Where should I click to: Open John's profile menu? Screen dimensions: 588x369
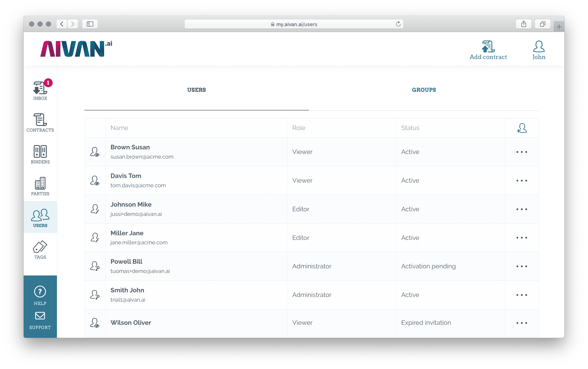(539, 46)
